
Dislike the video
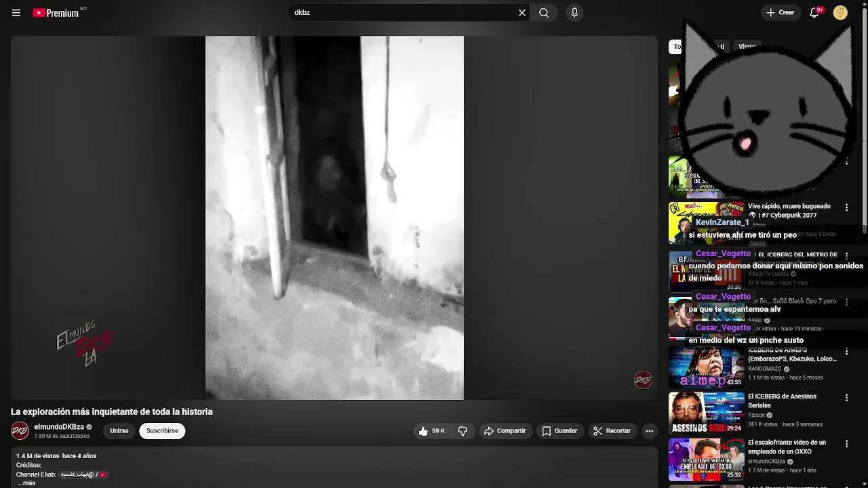tap(462, 431)
